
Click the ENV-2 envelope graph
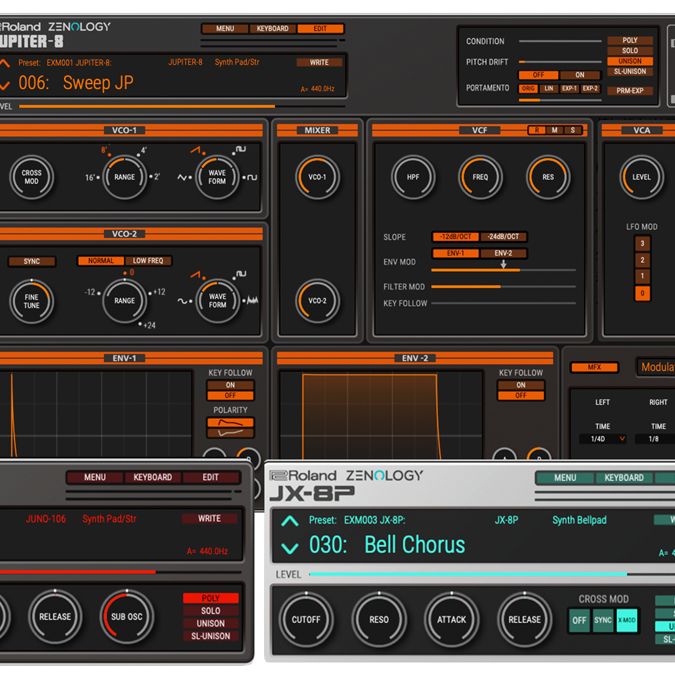(381, 415)
